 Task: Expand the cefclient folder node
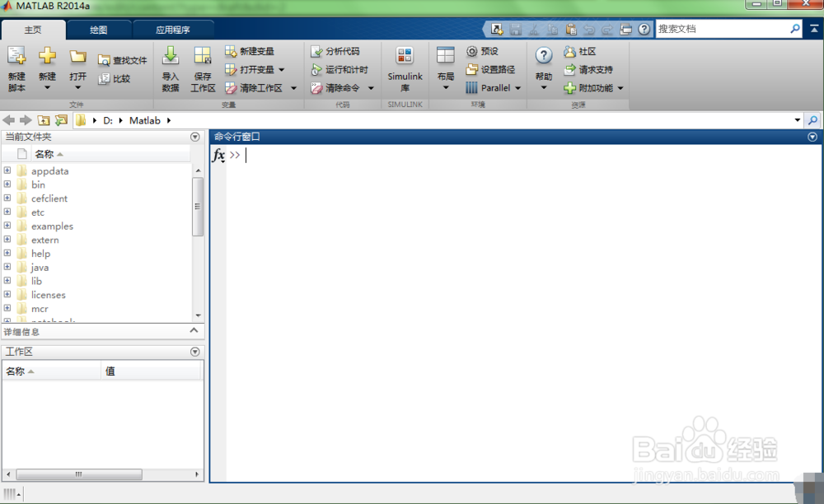pyautogui.click(x=7, y=198)
